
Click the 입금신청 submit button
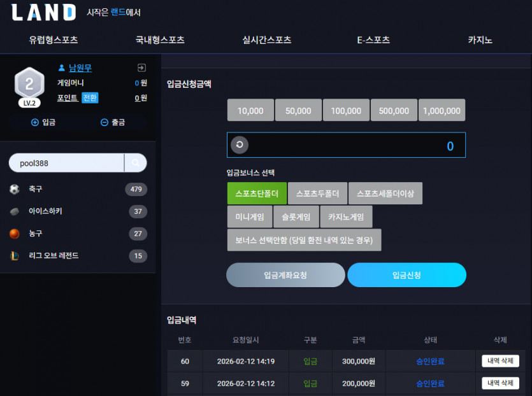pos(406,275)
